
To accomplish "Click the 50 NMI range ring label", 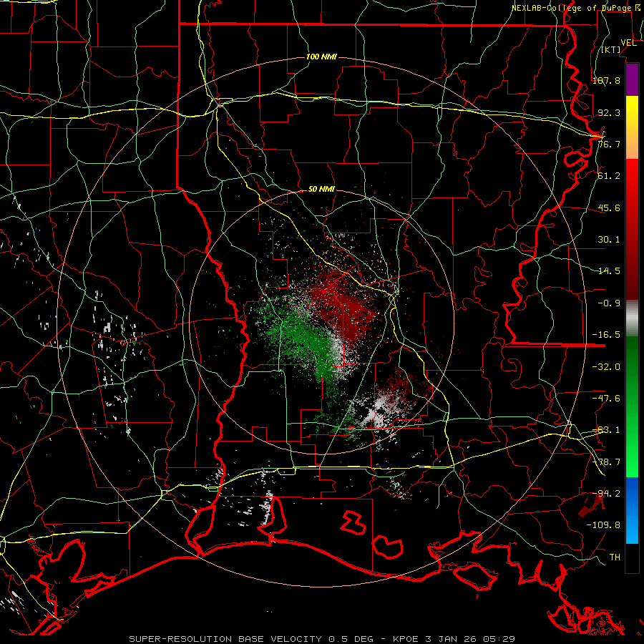I will (321, 190).
